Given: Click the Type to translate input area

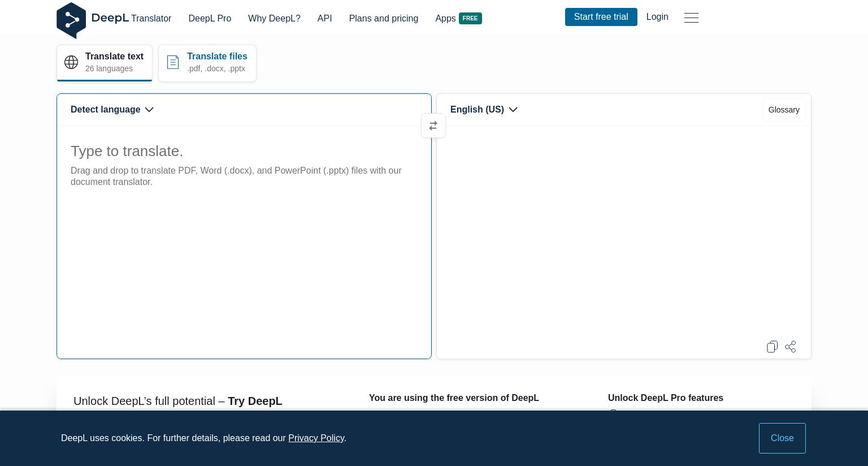Looking at the screenshot, I should pyautogui.click(x=244, y=242).
